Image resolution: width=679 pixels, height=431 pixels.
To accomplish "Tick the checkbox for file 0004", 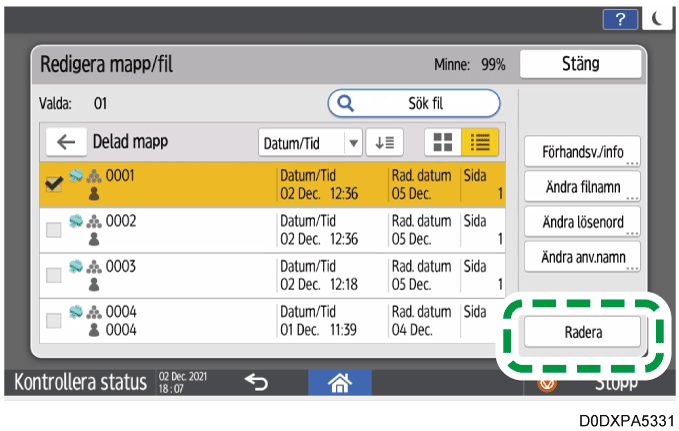I will tap(54, 321).
